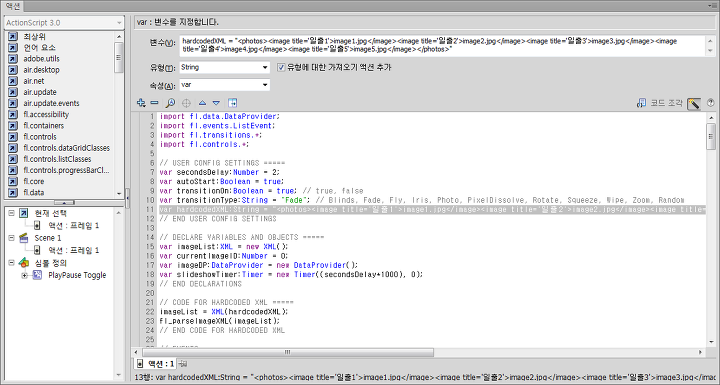Click the toolbox list scrollbar down arrow
The image size is (720, 385).
(x=119, y=194)
